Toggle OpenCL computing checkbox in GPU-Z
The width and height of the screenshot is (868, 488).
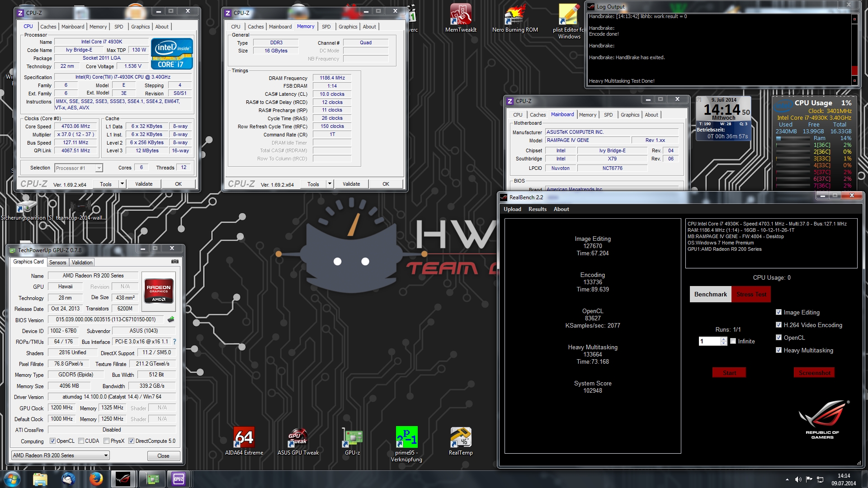tap(52, 441)
